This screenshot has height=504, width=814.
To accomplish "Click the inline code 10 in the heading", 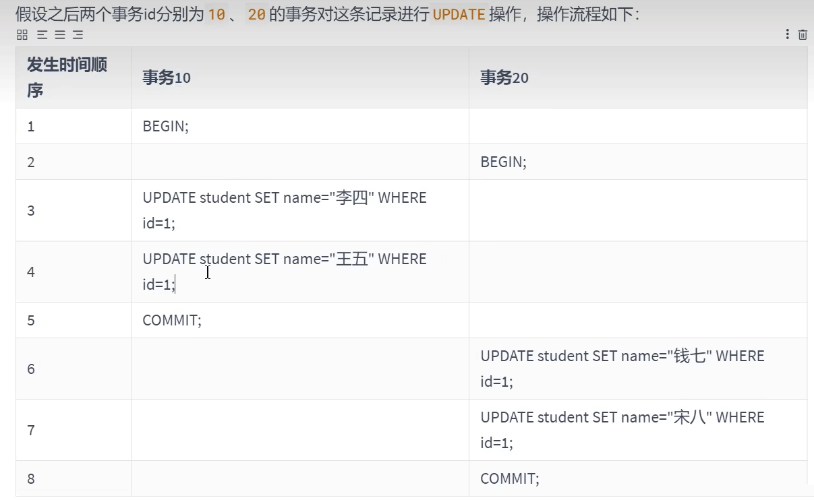I will coord(216,15).
